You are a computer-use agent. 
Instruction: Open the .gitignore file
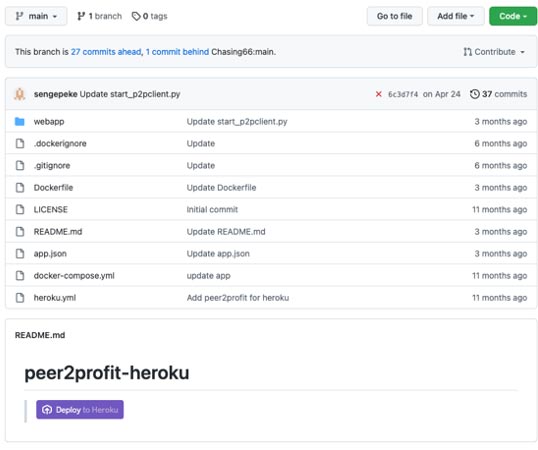pyautogui.click(x=52, y=165)
